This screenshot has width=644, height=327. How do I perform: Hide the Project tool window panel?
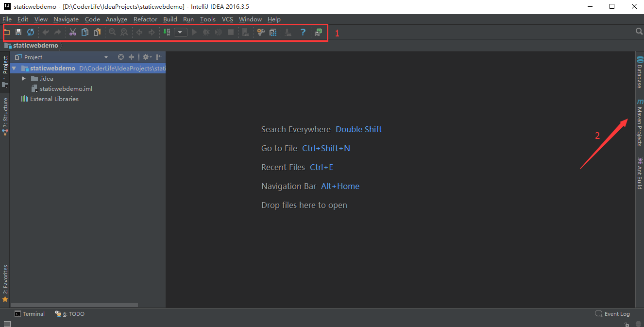coord(159,57)
